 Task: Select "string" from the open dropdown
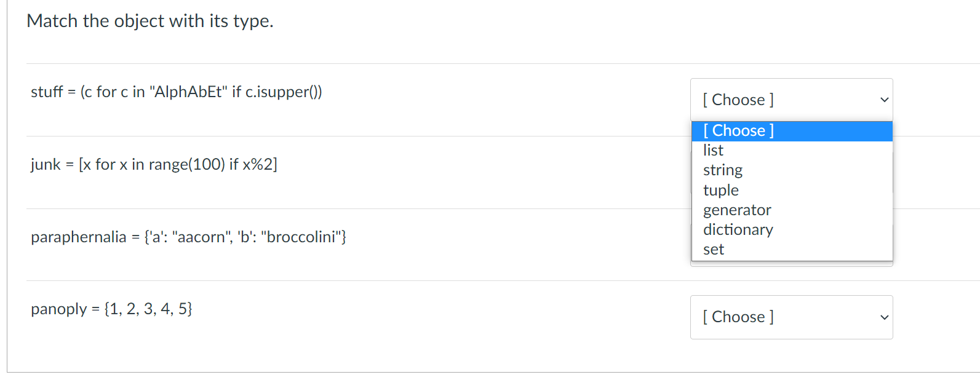pyautogui.click(x=722, y=170)
